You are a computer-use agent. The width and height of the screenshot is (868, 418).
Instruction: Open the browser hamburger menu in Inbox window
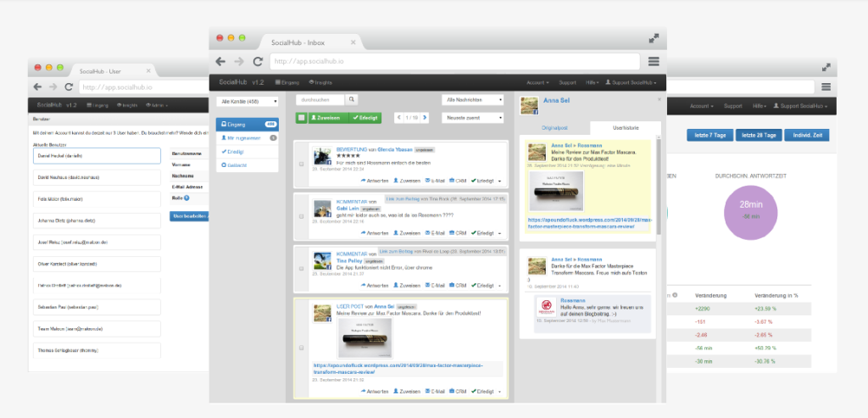click(x=654, y=61)
